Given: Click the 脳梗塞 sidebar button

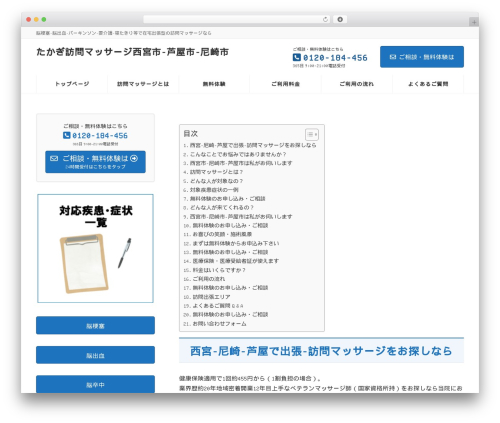Looking at the screenshot, I should (x=95, y=325).
